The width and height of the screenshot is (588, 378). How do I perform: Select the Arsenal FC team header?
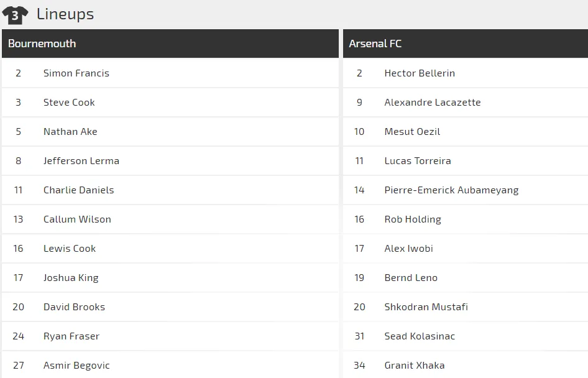(x=375, y=44)
